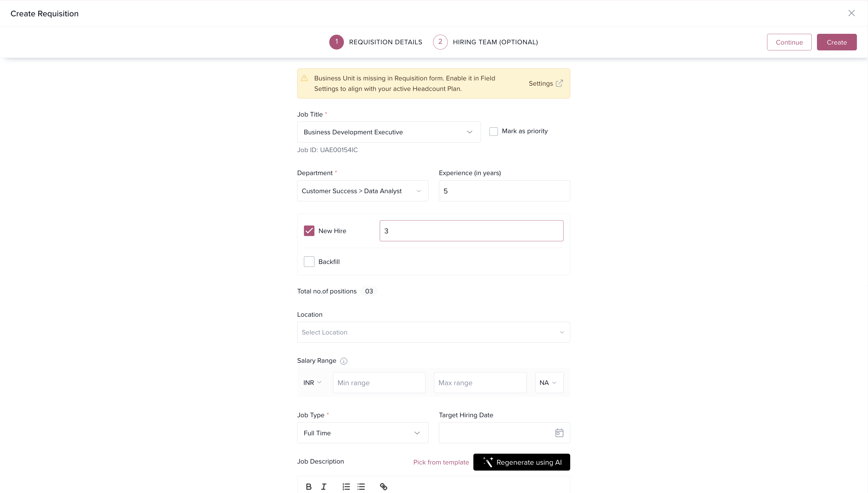
Task: Check the Backfill checkbox
Action: [x=309, y=262]
